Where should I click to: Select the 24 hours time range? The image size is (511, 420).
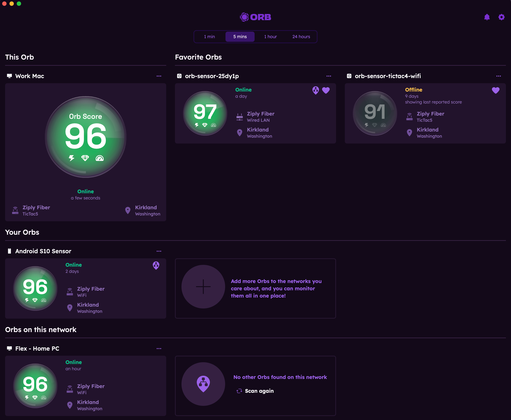[x=301, y=37]
